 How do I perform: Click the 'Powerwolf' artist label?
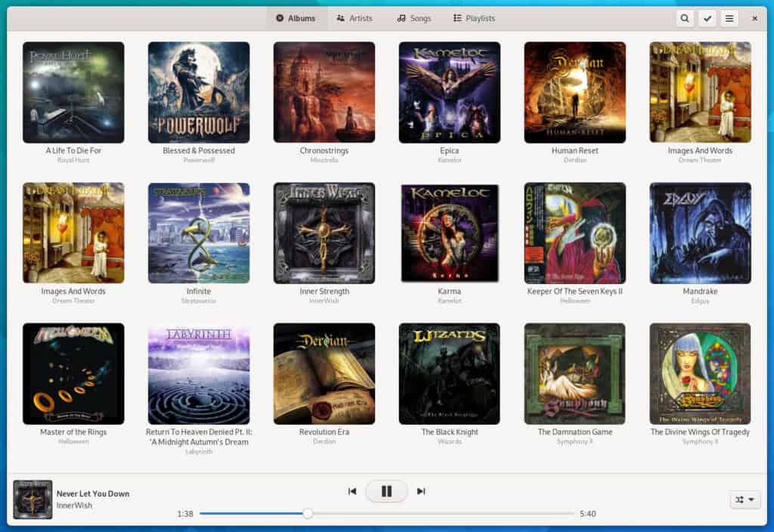(199, 160)
